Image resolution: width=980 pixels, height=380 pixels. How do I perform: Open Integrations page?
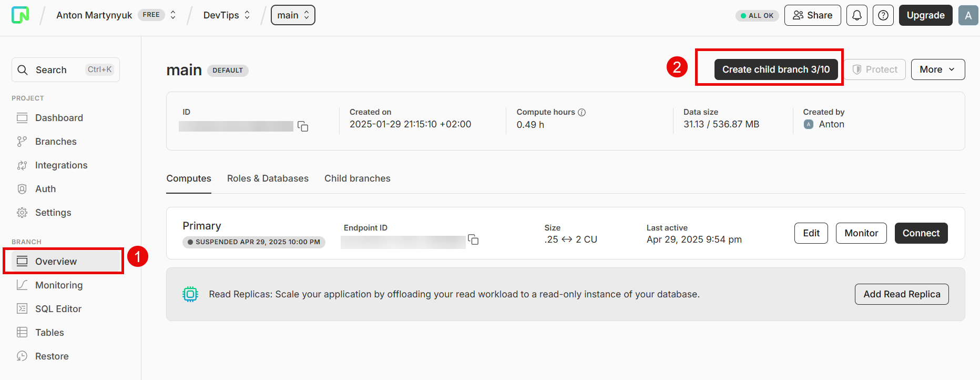tap(61, 165)
